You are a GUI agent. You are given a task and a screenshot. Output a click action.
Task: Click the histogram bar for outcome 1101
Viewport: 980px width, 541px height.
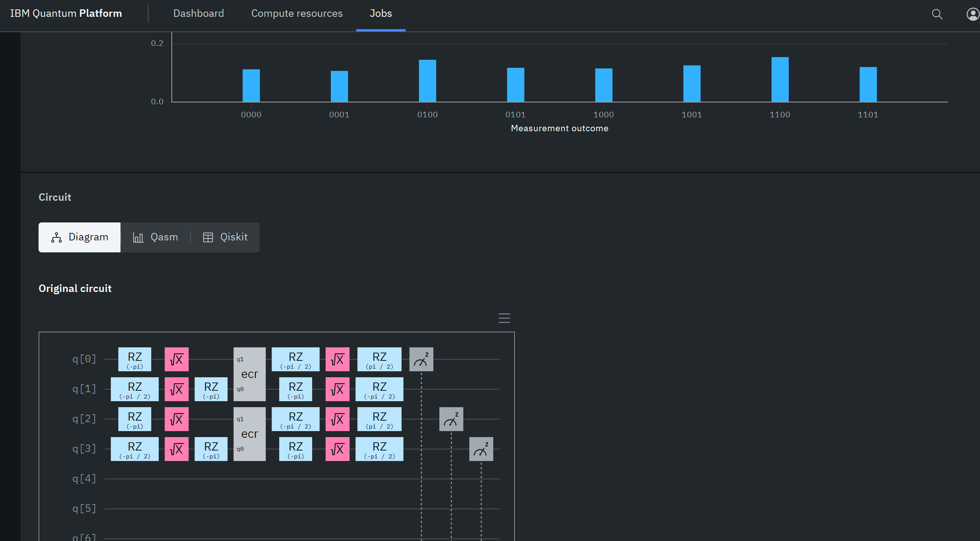click(x=868, y=84)
